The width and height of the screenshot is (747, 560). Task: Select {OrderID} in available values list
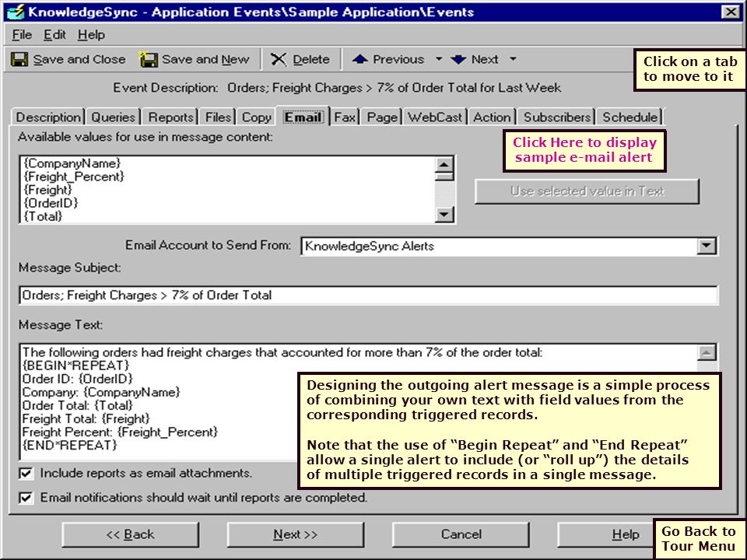(x=51, y=203)
